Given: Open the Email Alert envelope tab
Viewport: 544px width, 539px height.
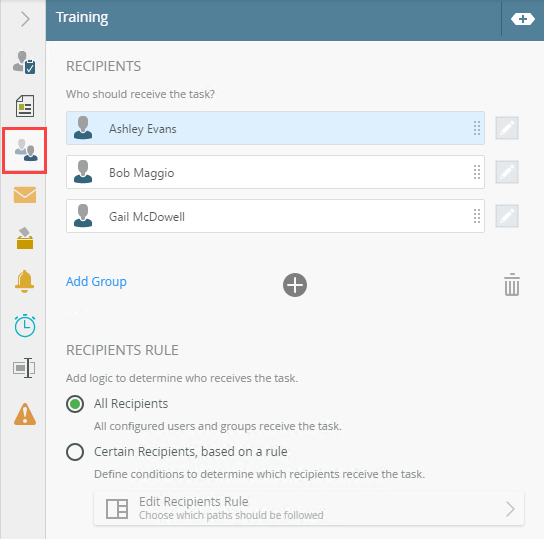Looking at the screenshot, I should click(25, 195).
